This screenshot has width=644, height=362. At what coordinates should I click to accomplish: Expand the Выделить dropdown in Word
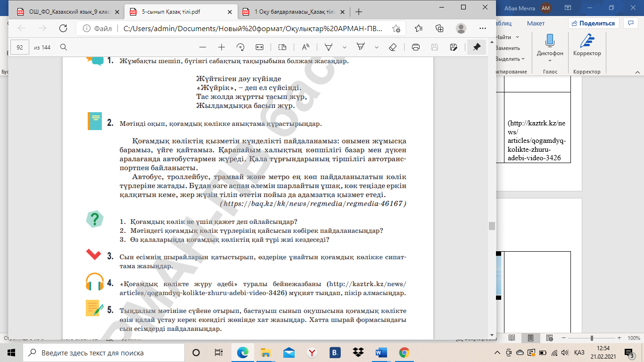(524, 59)
